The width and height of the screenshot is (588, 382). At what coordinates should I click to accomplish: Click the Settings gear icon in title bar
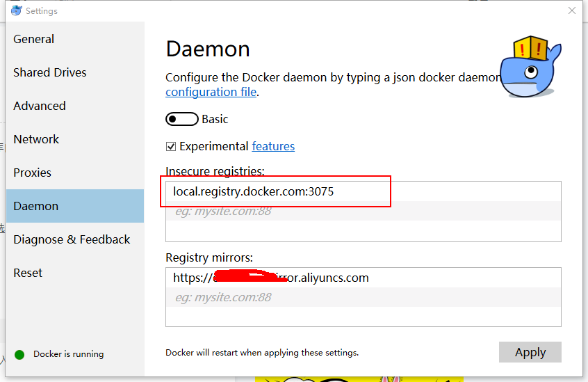point(15,10)
